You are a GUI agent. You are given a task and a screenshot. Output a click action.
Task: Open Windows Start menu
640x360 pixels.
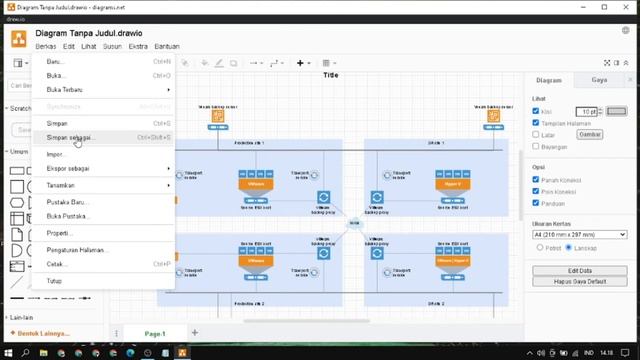(8, 353)
